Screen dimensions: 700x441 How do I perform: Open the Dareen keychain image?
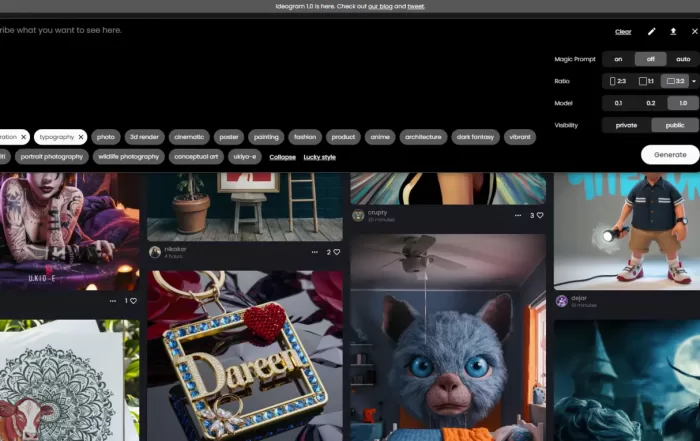tap(245, 356)
